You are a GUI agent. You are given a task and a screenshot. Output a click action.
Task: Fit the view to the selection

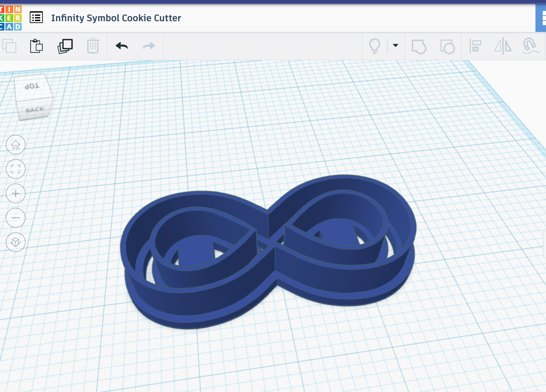coord(16,169)
